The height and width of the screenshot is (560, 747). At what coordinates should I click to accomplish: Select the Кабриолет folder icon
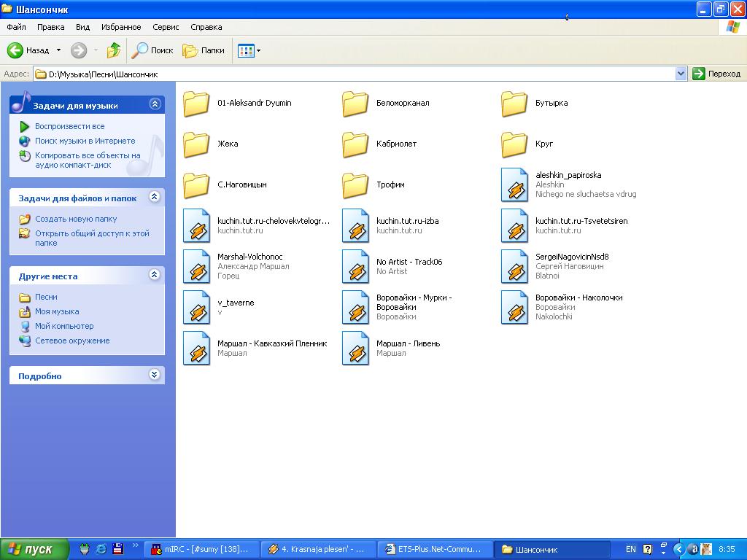[x=355, y=144]
